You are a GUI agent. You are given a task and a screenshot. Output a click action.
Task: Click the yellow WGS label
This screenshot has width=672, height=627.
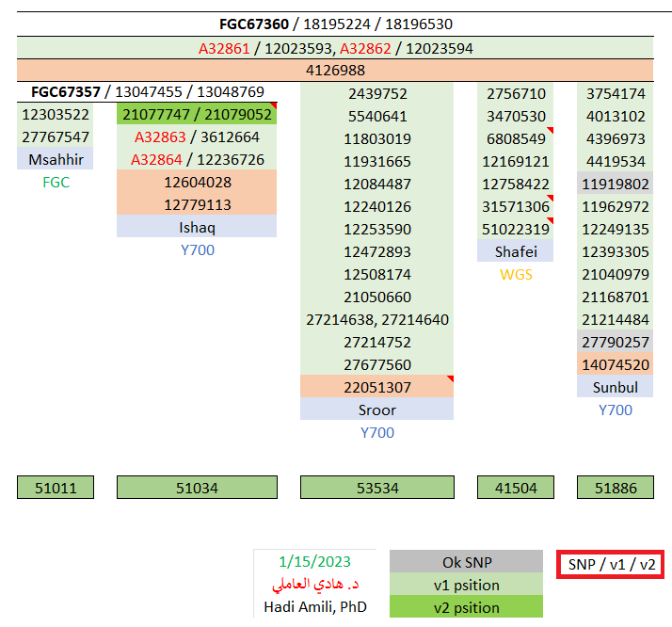(515, 274)
